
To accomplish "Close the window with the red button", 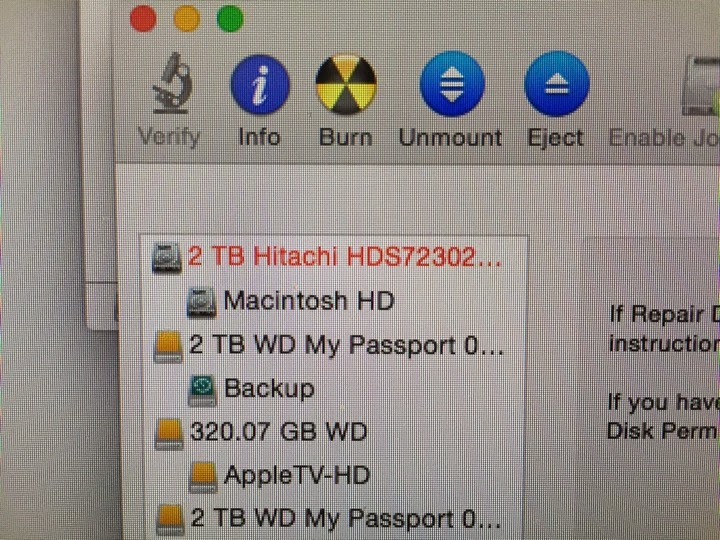I will [x=143, y=19].
